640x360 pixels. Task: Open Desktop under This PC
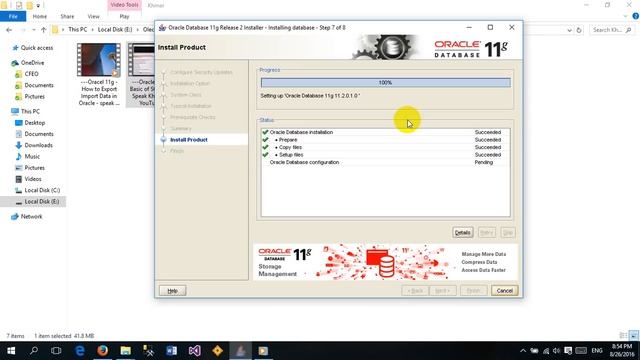pos(35,123)
